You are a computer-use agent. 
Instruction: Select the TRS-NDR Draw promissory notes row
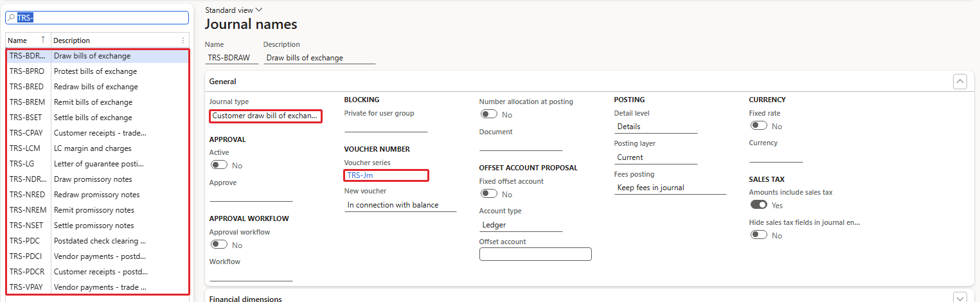point(98,179)
